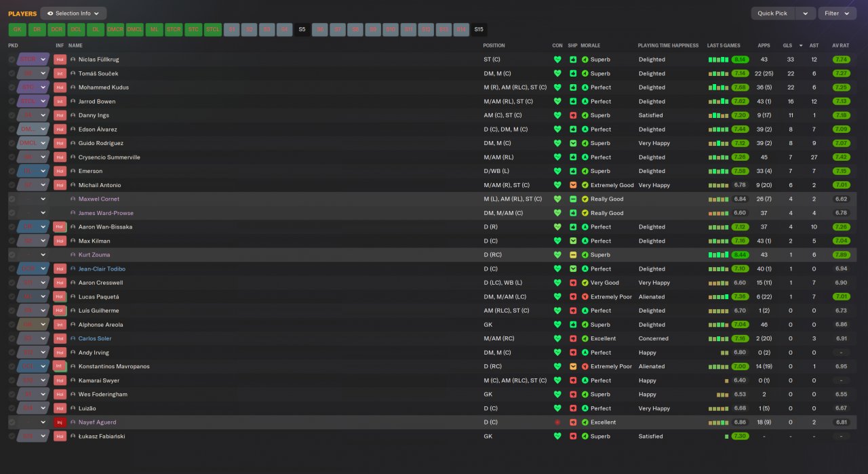Click the Hol info badge for Niclas Füllkrug
868x474 pixels.
coord(60,60)
